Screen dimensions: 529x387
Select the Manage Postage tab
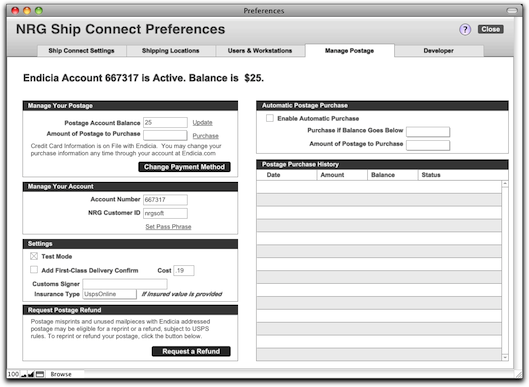[x=350, y=51]
